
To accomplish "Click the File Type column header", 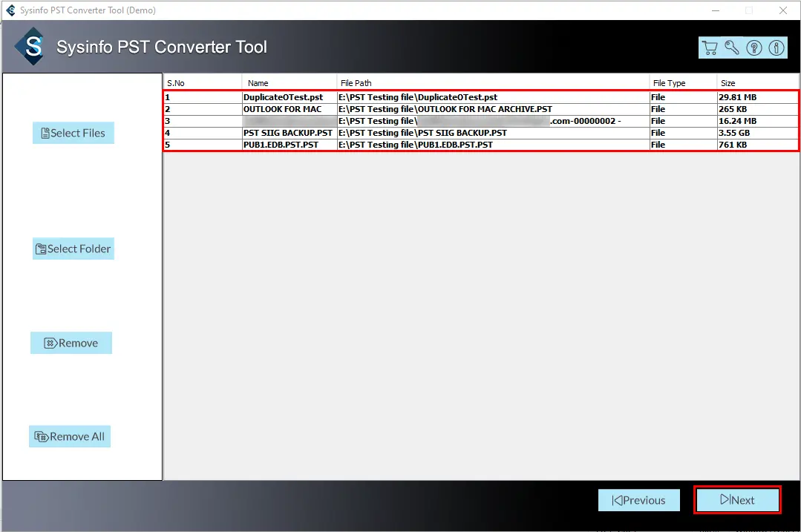I will [x=669, y=83].
